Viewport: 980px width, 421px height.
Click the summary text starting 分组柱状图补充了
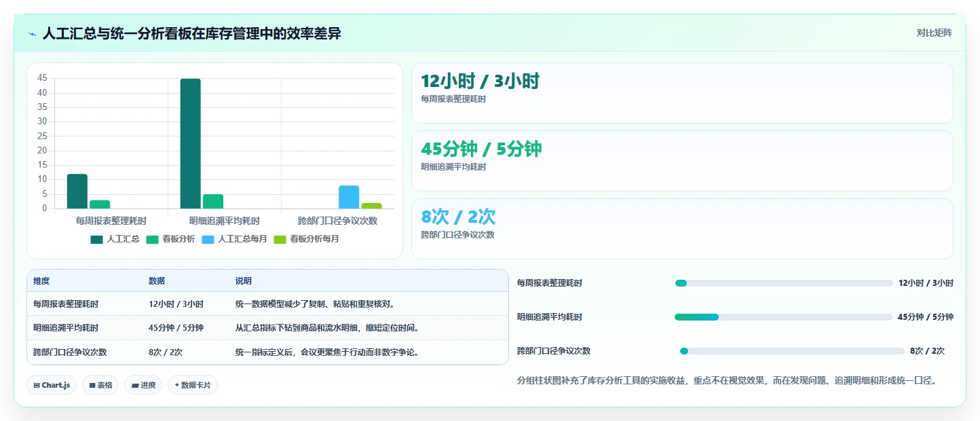pyautogui.click(x=727, y=381)
